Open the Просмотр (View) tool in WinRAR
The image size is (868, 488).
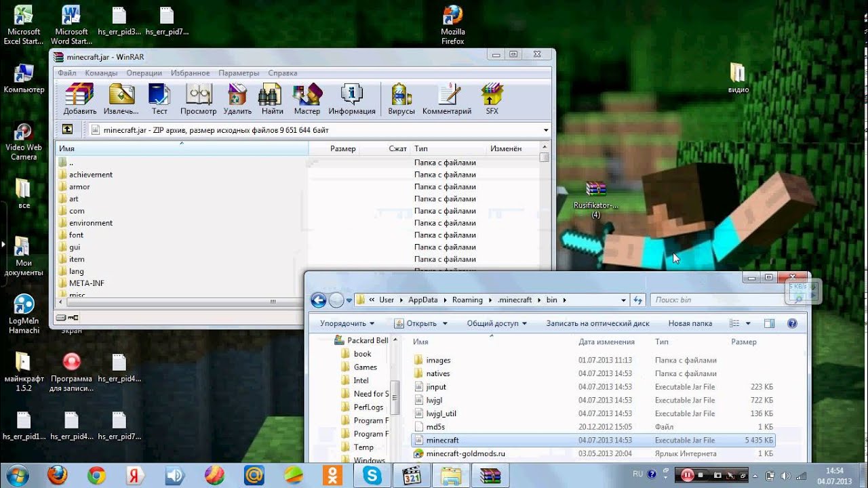click(x=199, y=99)
